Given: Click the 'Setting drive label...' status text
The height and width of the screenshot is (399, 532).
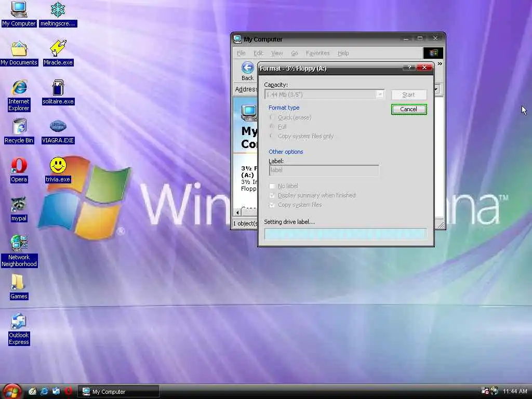Looking at the screenshot, I should tap(289, 222).
